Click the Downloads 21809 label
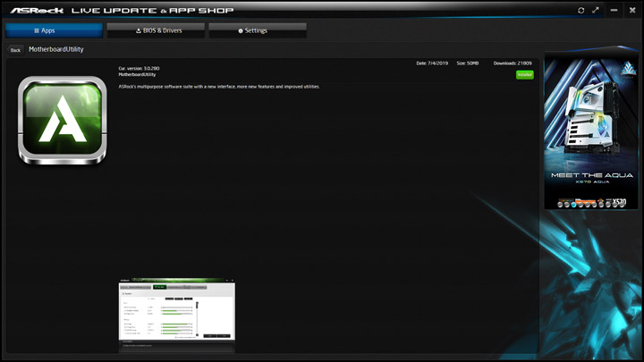 pyautogui.click(x=513, y=63)
